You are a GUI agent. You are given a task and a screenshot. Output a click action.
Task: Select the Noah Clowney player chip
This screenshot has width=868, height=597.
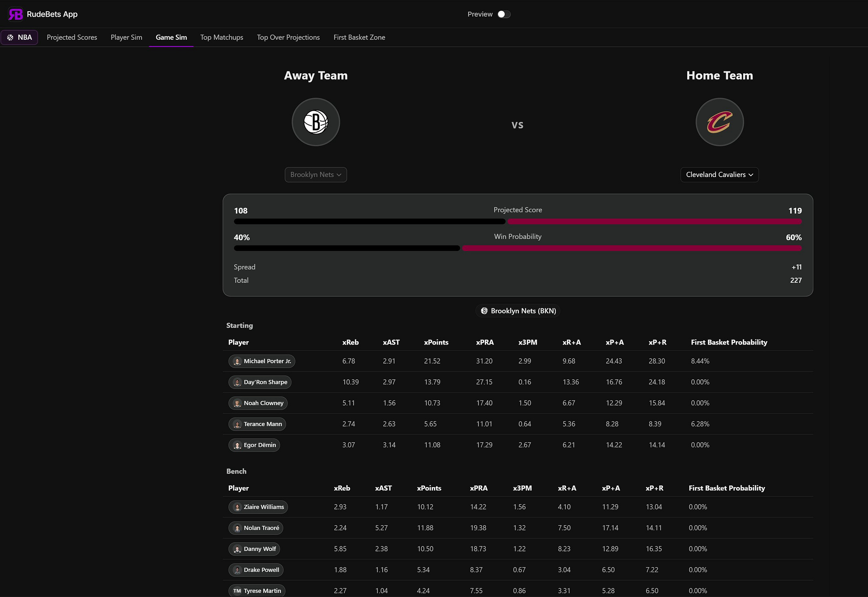258,403
